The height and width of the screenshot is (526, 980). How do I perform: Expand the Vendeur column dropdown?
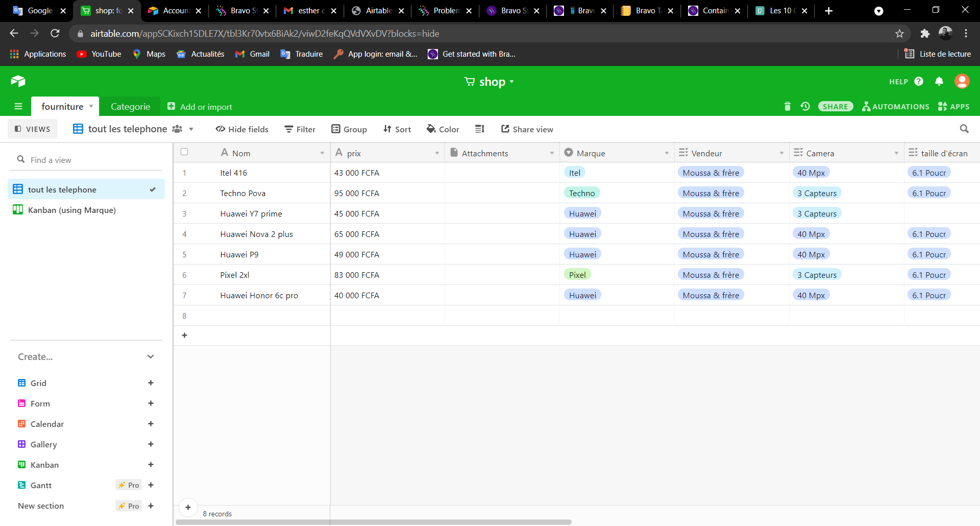tap(781, 153)
